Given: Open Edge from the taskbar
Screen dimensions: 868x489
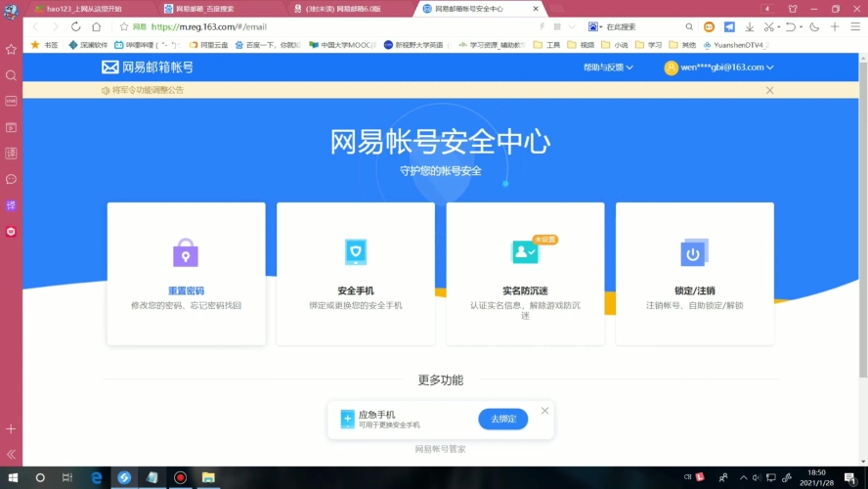Looking at the screenshot, I should click(97, 477).
